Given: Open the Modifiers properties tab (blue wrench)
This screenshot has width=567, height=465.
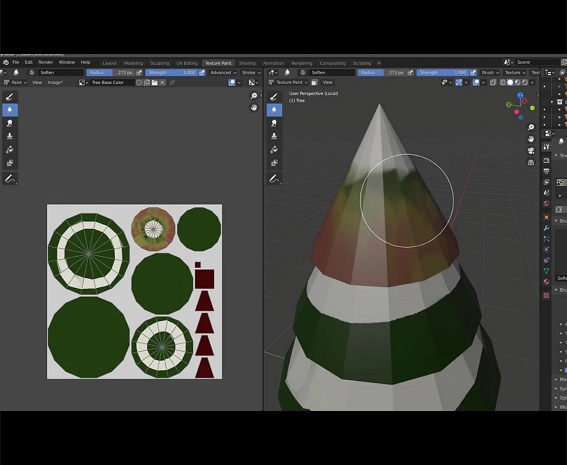Looking at the screenshot, I should (546, 228).
